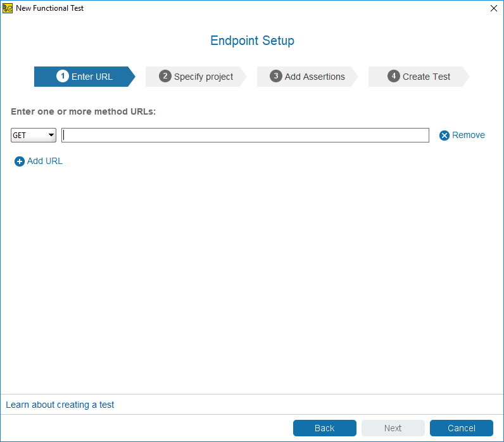The height and width of the screenshot is (442, 504).
Task: Click the 'Enter one or more method URLs:' label
Action: click(x=83, y=111)
